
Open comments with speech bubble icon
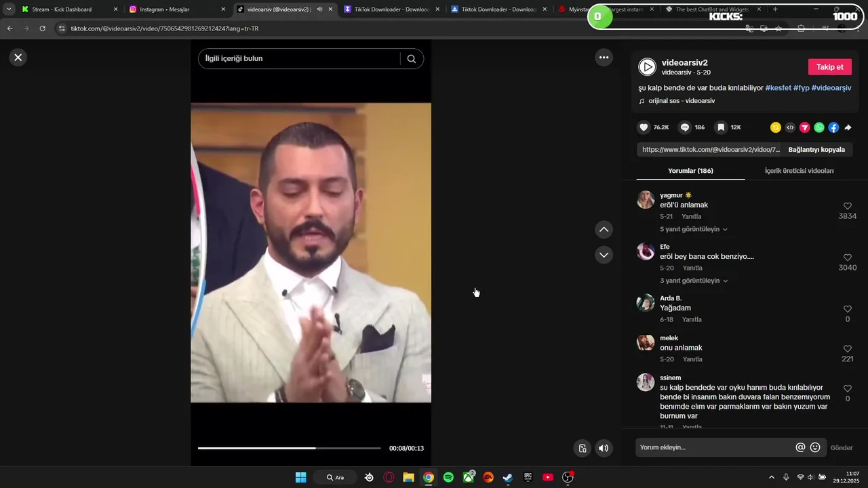click(x=685, y=127)
